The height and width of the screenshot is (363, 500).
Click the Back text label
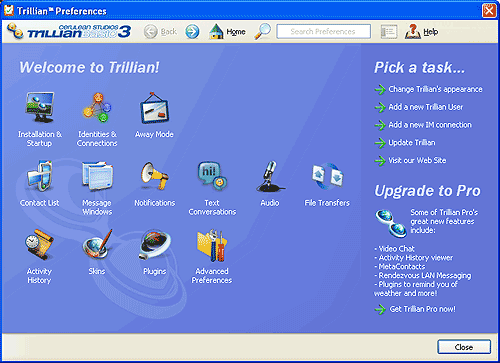[169, 32]
